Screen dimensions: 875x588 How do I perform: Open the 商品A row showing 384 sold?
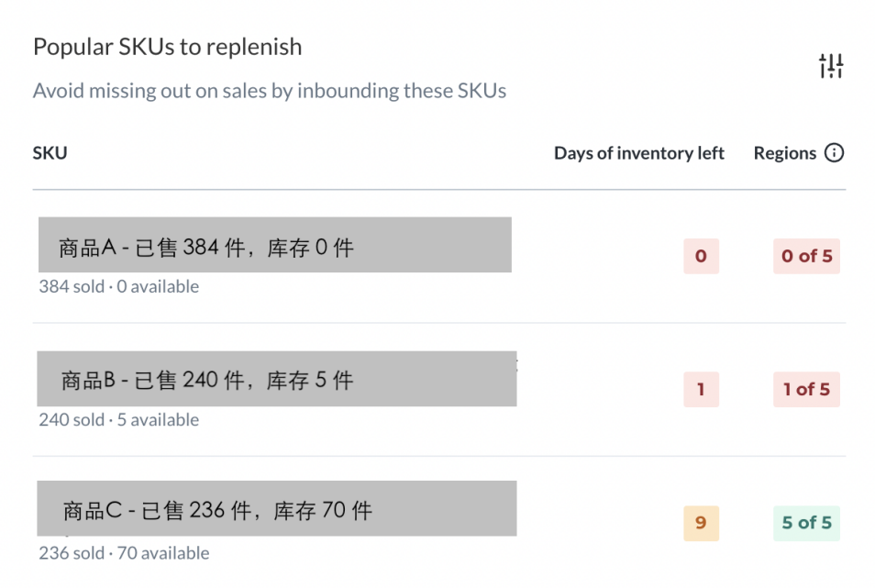(273, 245)
